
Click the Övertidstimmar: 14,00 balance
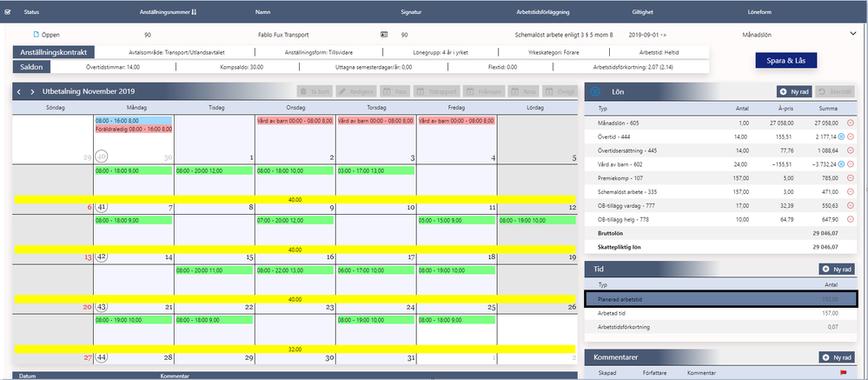pos(113,66)
